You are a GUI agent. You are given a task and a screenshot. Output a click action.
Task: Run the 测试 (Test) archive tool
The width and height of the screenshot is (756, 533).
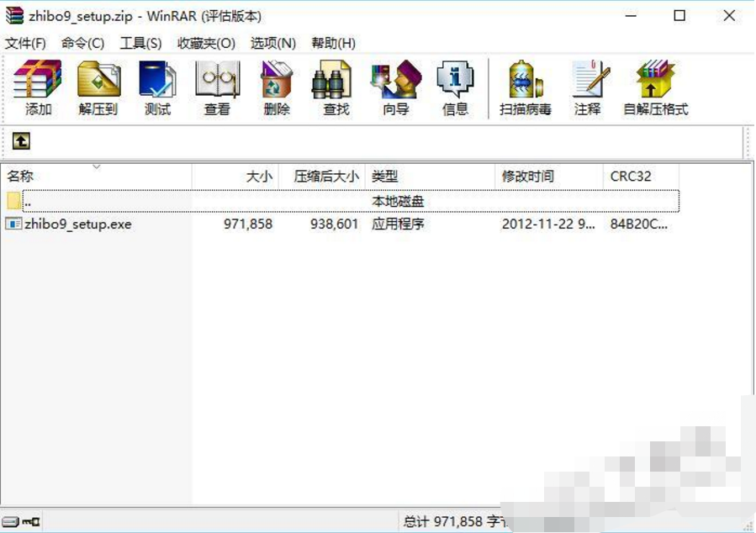coord(157,88)
